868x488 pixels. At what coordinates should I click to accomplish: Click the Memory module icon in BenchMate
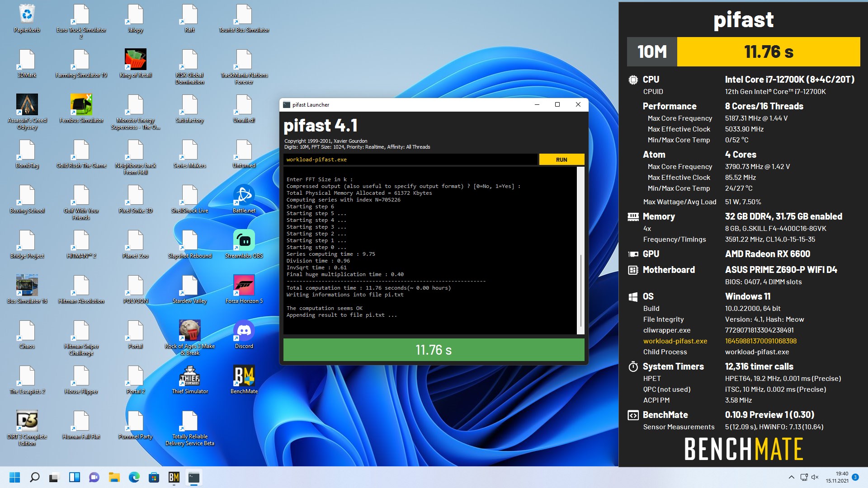(633, 217)
